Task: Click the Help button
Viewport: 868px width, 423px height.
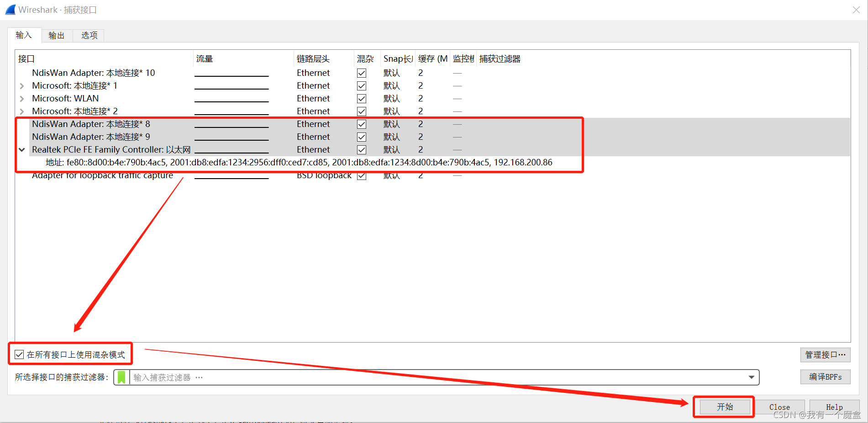Action: (x=834, y=407)
